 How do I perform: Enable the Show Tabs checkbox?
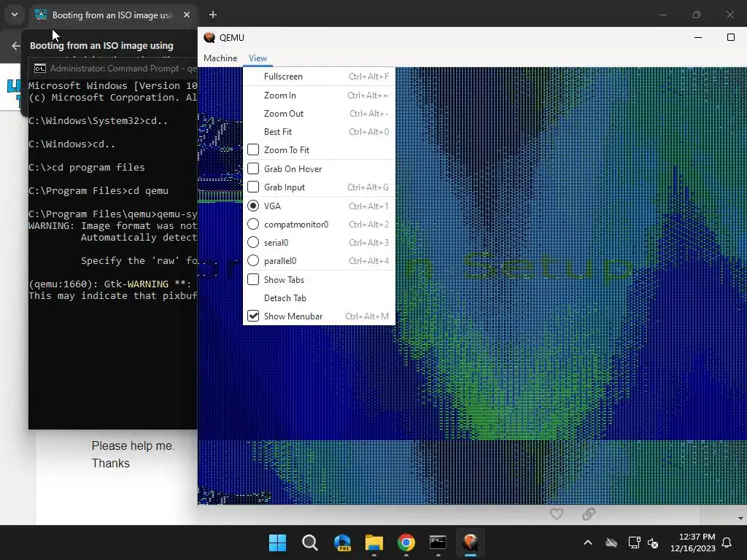click(x=253, y=279)
